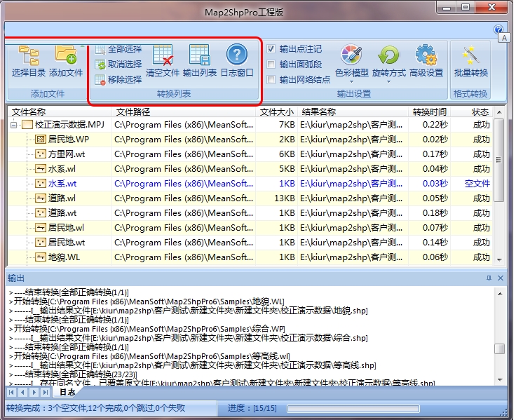Click the conversion progress bar
516x420 pixels.
pos(353,409)
